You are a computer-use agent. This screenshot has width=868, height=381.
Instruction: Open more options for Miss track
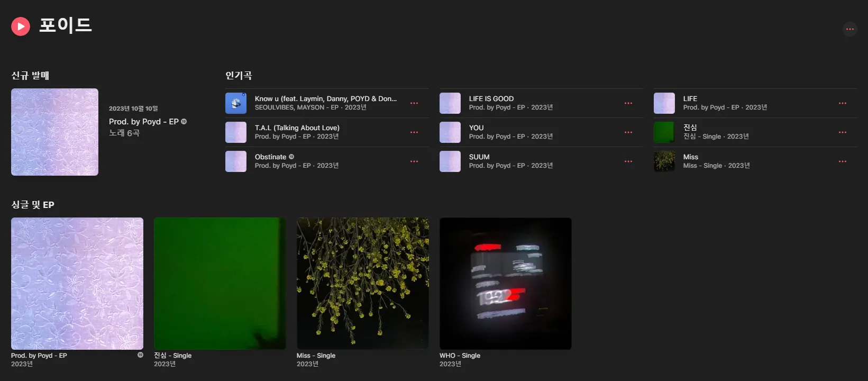point(843,161)
